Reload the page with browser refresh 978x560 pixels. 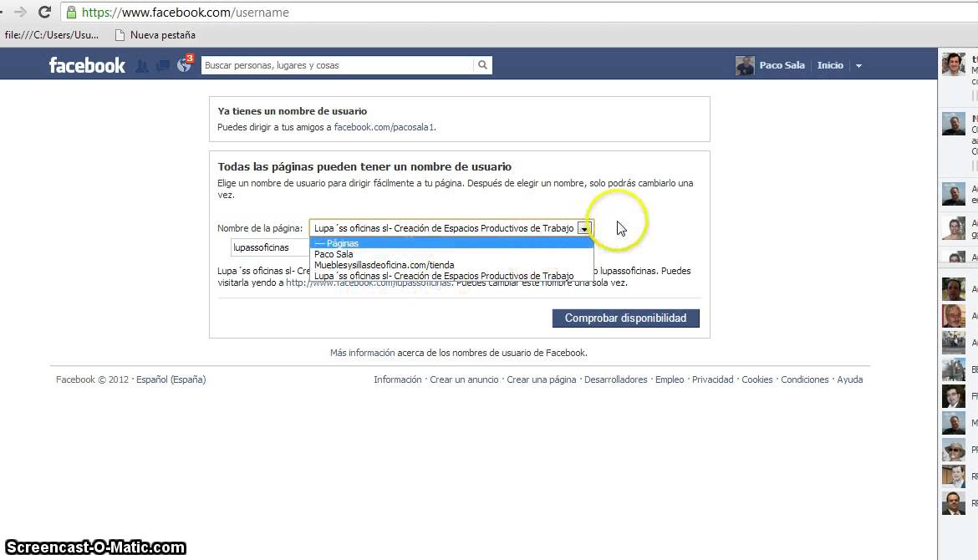[x=44, y=12]
